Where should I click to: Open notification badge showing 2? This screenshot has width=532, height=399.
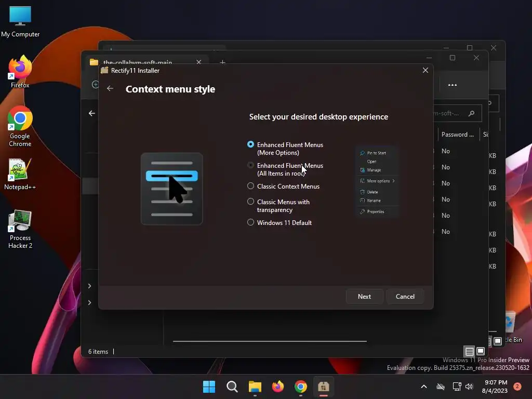coord(517,387)
